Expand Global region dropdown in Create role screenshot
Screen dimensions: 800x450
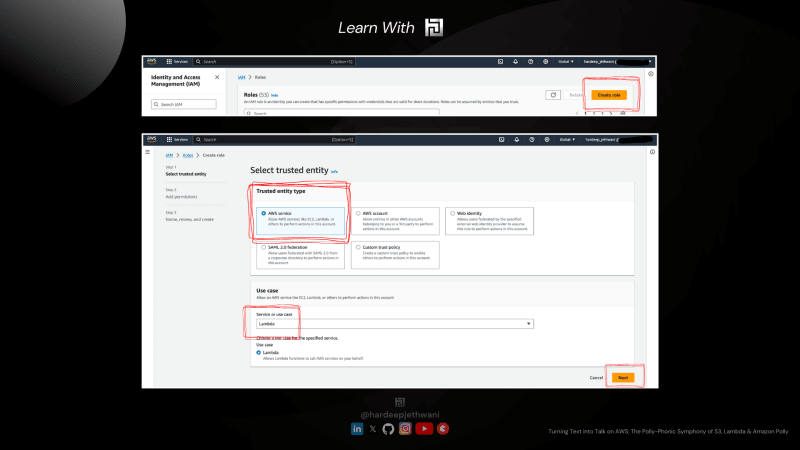coord(567,139)
